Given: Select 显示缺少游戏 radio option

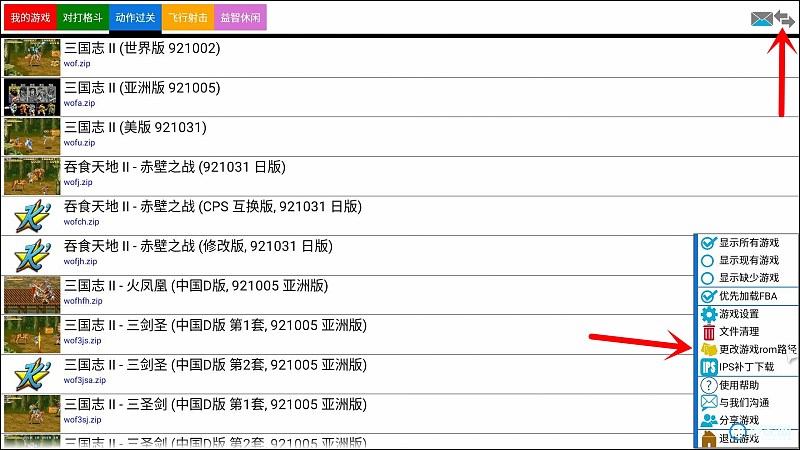Looking at the screenshot, I should 709,278.
